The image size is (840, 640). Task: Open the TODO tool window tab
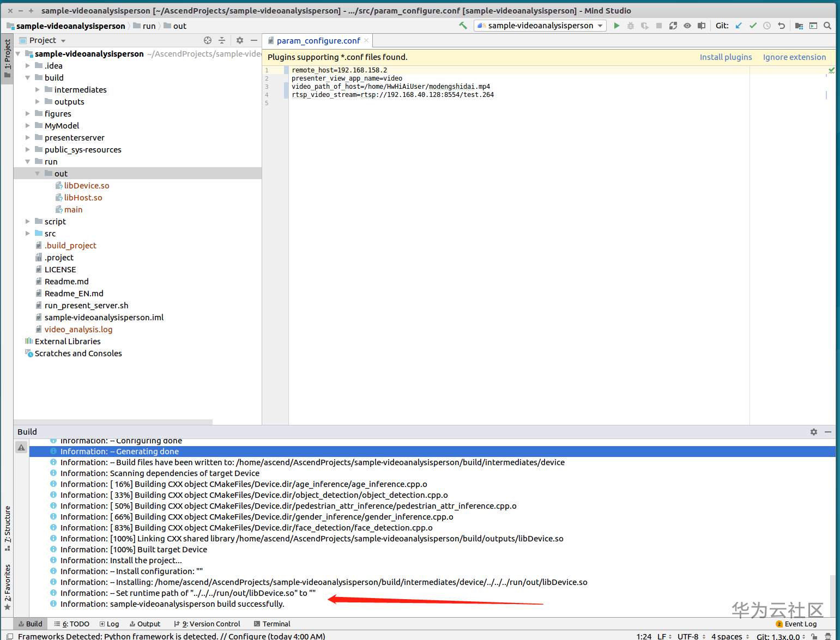click(x=71, y=624)
